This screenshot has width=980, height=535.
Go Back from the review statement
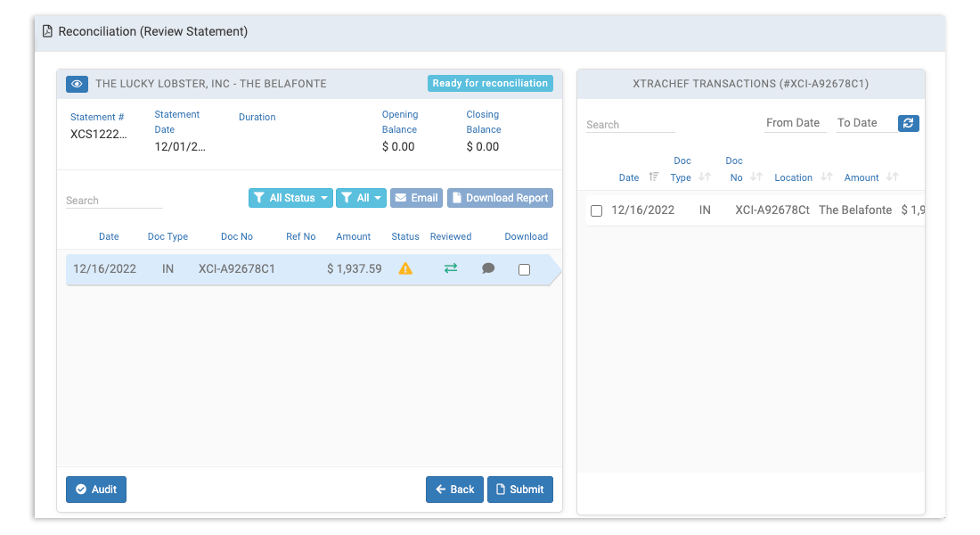[x=454, y=490]
